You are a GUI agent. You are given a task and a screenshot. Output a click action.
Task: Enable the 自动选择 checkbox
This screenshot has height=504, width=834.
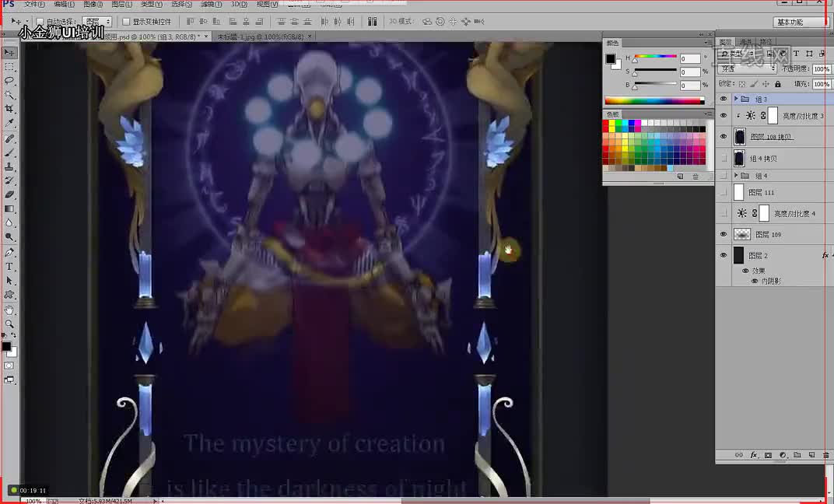[40, 22]
